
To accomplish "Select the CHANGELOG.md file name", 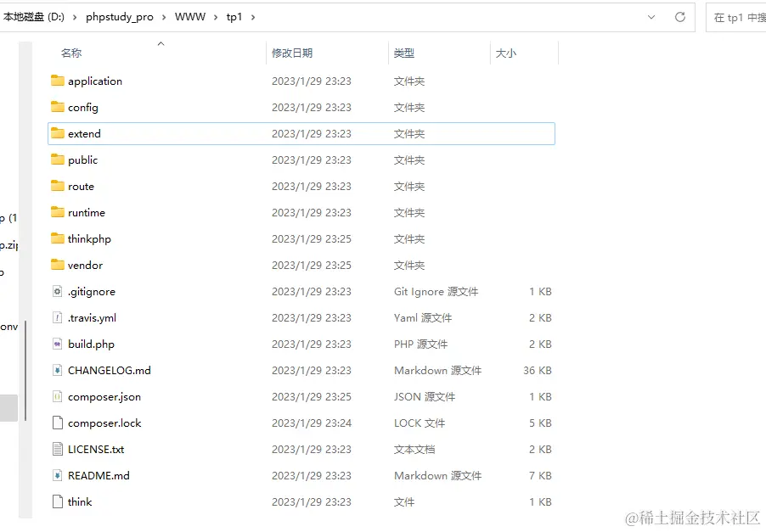I will (x=110, y=371).
